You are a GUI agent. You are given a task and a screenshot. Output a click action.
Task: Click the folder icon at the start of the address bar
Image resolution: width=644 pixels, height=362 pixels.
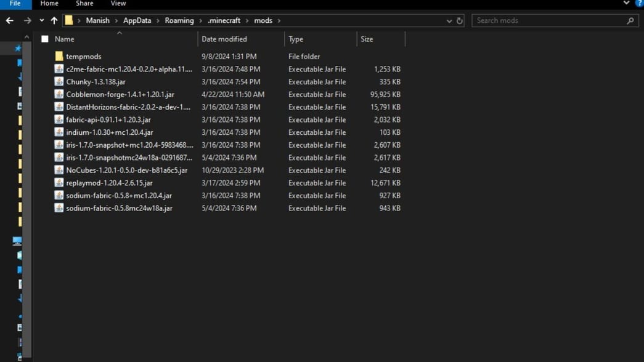point(70,20)
